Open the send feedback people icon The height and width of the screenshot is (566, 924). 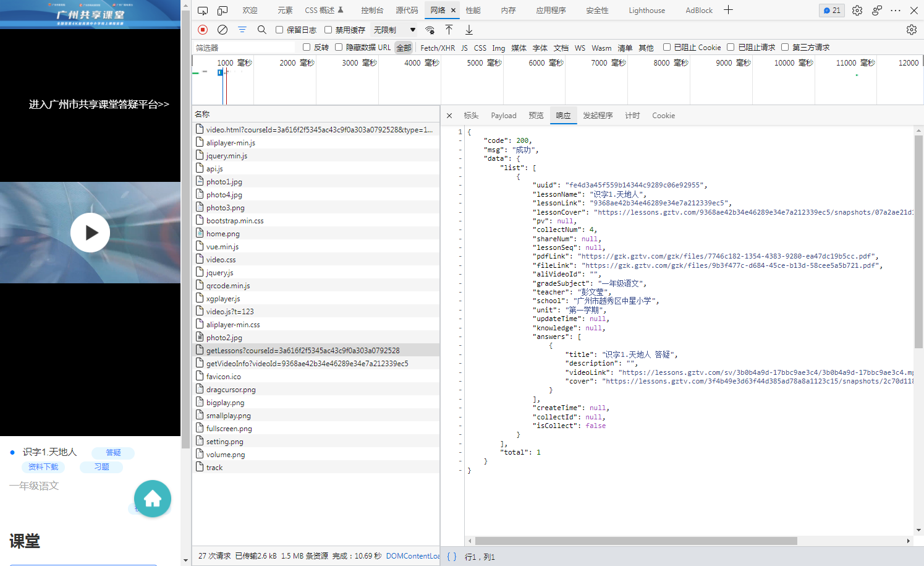(x=877, y=11)
